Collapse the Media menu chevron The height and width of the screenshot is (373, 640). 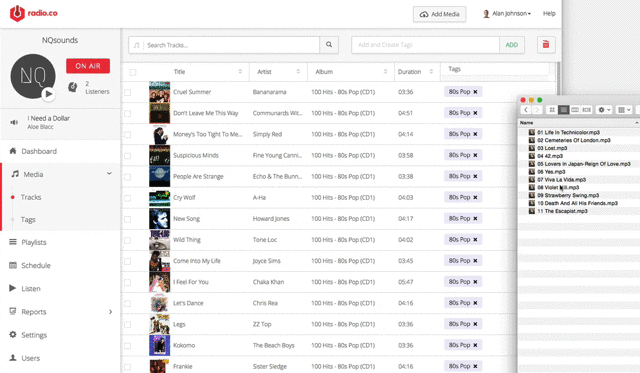[109, 173]
